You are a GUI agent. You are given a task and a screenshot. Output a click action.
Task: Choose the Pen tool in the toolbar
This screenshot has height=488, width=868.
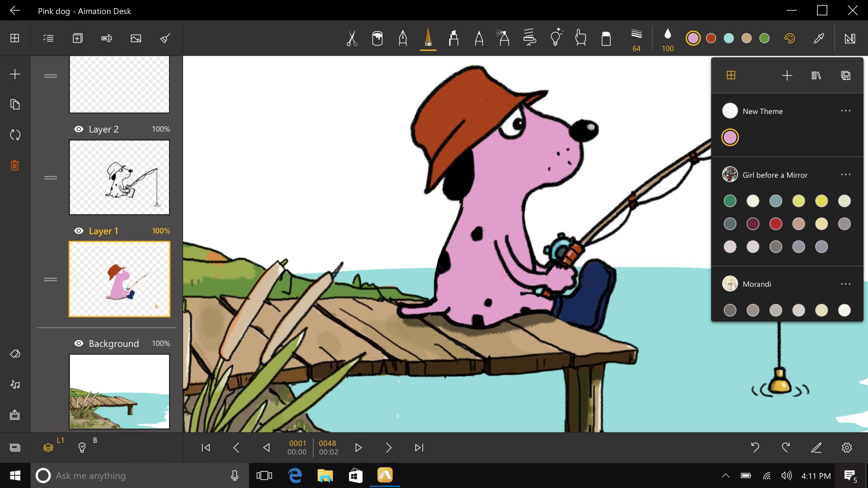click(x=403, y=38)
